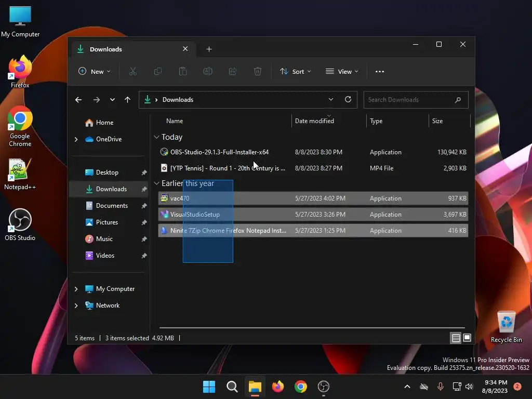Open Firefox desktop shortcut

click(x=20, y=72)
